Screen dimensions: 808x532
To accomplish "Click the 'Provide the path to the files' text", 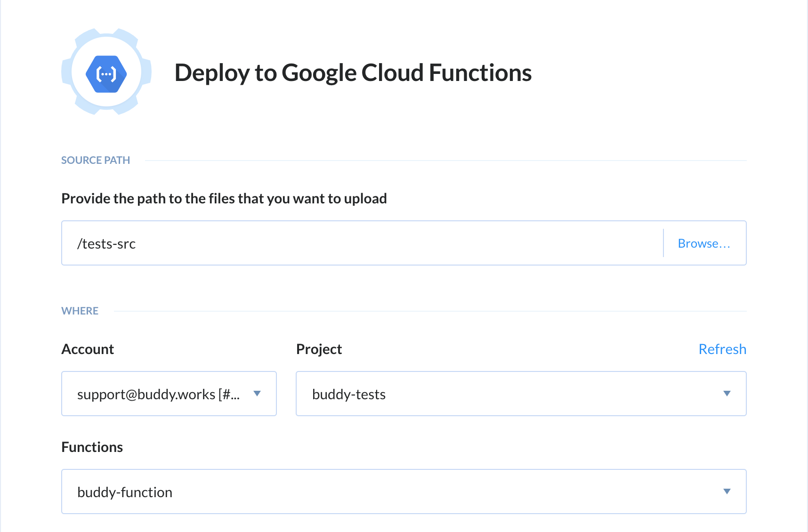I will point(224,199).
